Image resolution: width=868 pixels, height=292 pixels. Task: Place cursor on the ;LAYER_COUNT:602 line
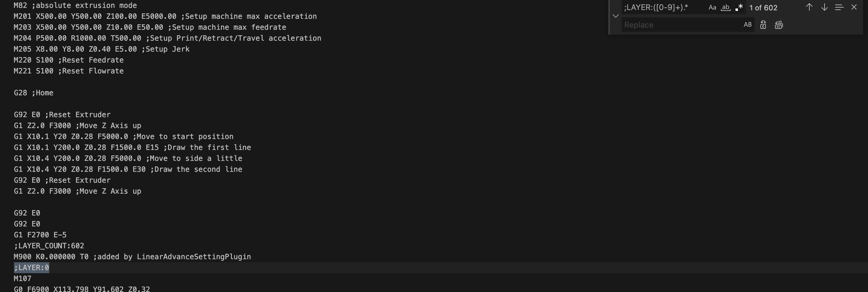point(49,246)
